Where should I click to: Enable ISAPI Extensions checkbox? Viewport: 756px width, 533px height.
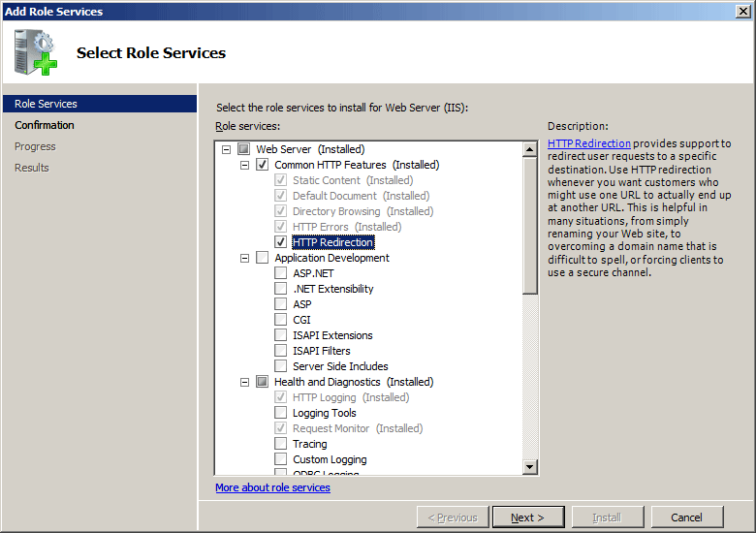pos(281,335)
